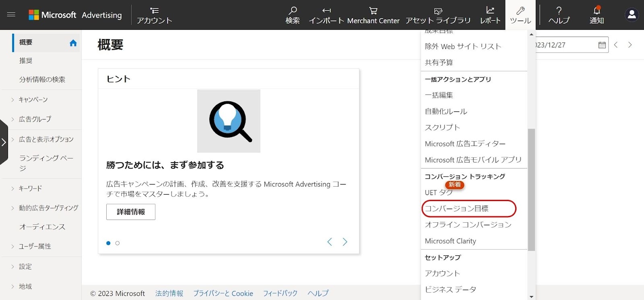Toggle the ツール menu
The width and height of the screenshot is (644, 300).
tap(520, 15)
